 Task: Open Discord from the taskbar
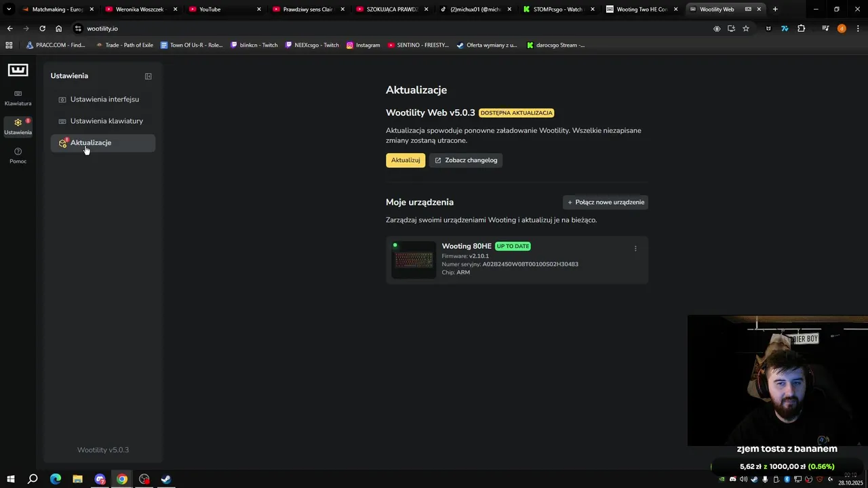coord(100,479)
